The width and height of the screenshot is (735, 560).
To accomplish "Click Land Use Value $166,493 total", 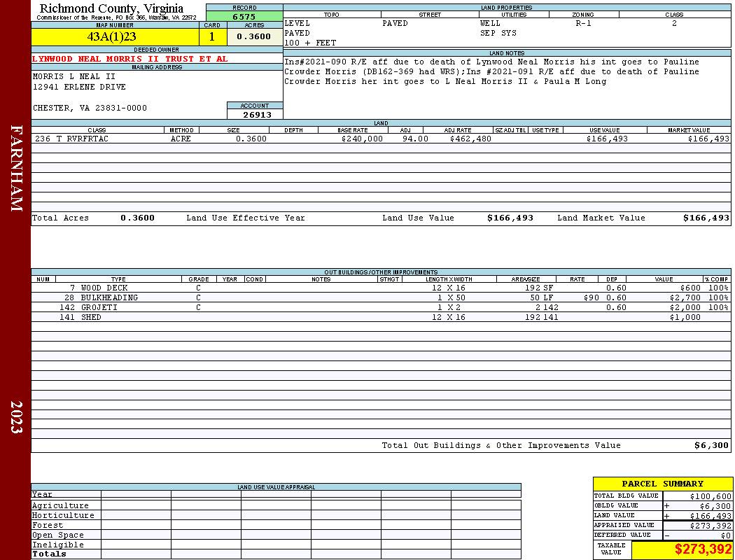I will pos(510,218).
